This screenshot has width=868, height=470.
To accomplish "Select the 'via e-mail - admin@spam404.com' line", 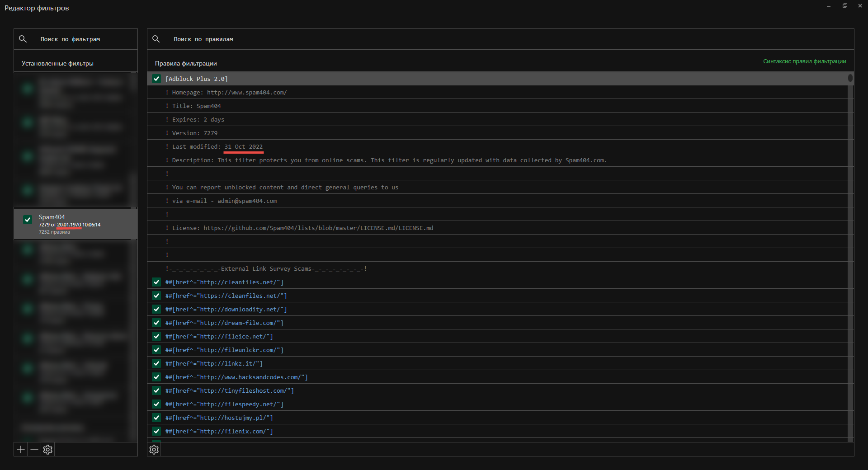I will [x=497, y=201].
